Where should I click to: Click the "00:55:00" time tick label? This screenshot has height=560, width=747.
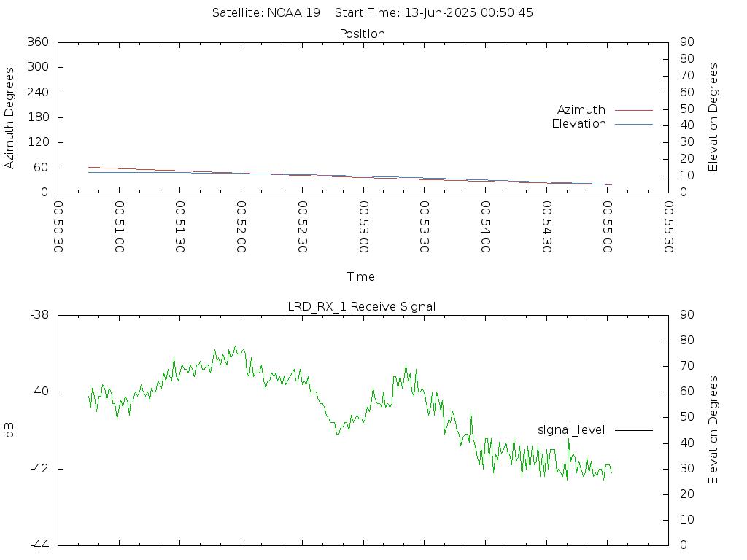(x=608, y=227)
